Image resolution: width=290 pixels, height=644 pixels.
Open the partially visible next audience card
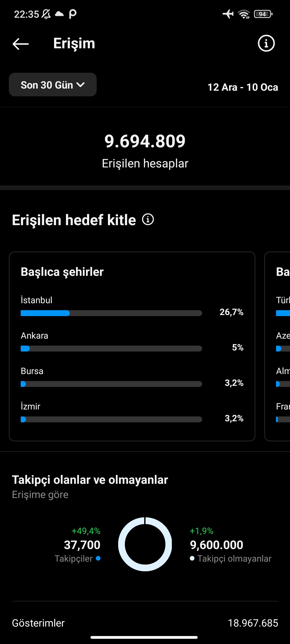tap(277, 346)
